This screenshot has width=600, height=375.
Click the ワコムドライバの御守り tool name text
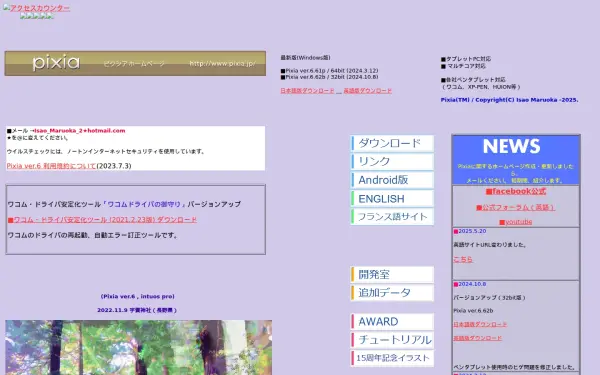point(143,204)
